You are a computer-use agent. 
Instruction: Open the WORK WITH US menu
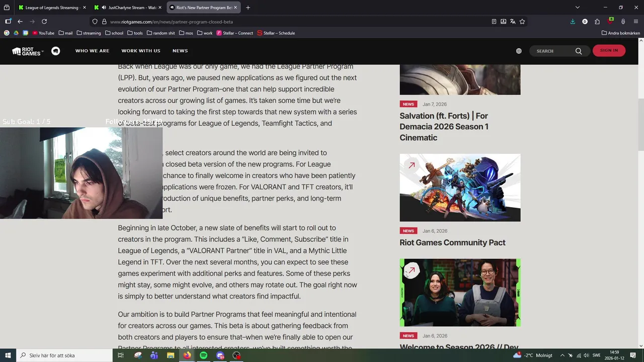[141, 51]
